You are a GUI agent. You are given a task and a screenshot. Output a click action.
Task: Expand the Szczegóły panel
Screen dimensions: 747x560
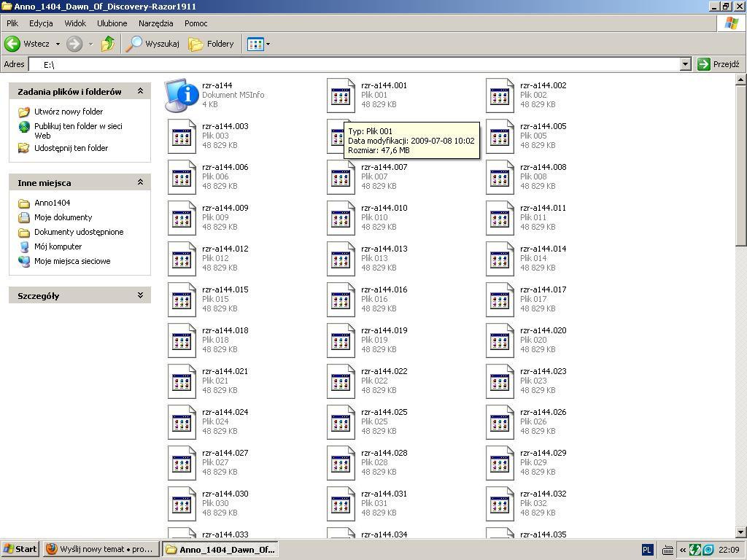[141, 295]
